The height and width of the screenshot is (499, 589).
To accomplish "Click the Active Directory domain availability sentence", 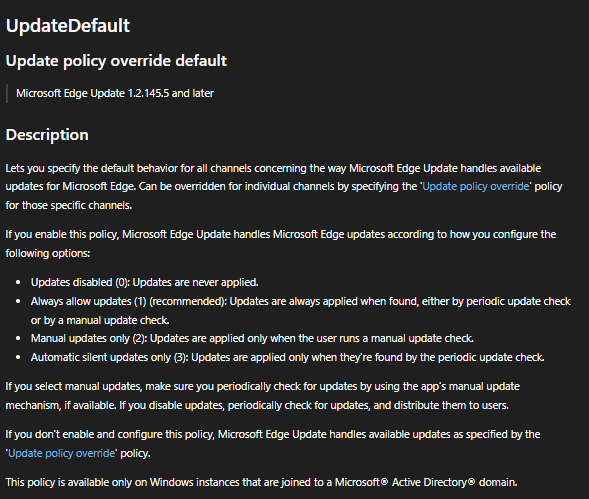I will 261,482.
